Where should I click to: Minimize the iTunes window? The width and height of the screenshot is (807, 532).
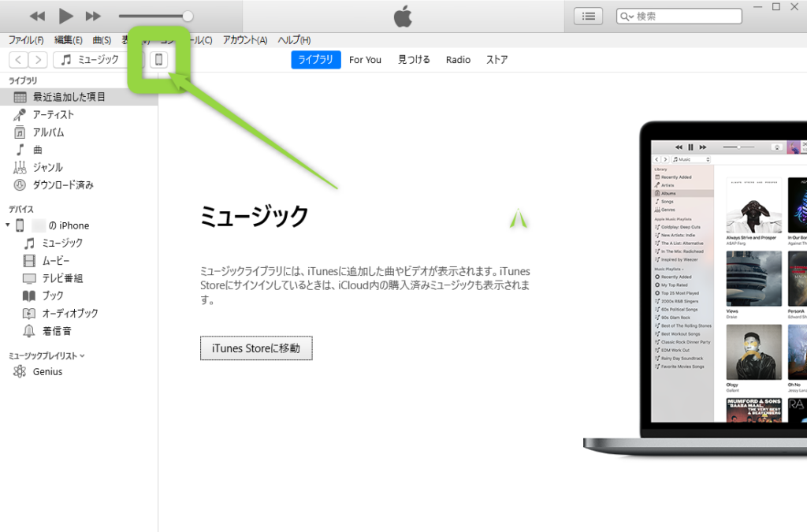point(757,6)
